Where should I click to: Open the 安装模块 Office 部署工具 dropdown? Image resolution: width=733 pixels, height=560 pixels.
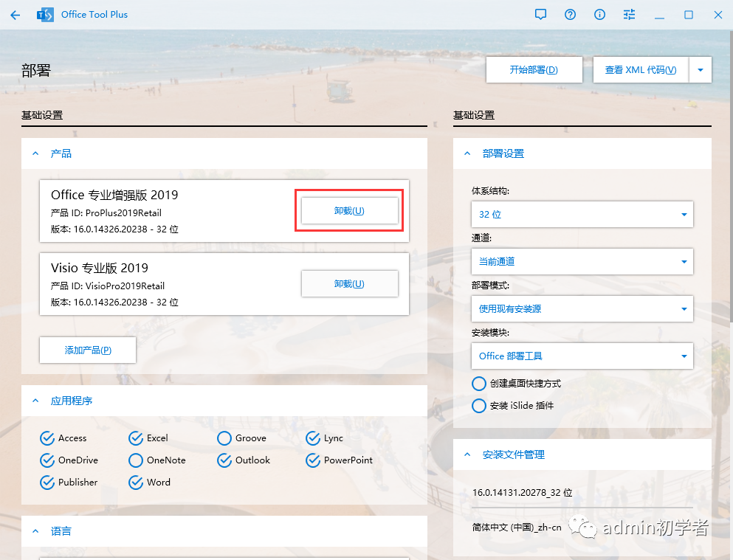pos(582,356)
